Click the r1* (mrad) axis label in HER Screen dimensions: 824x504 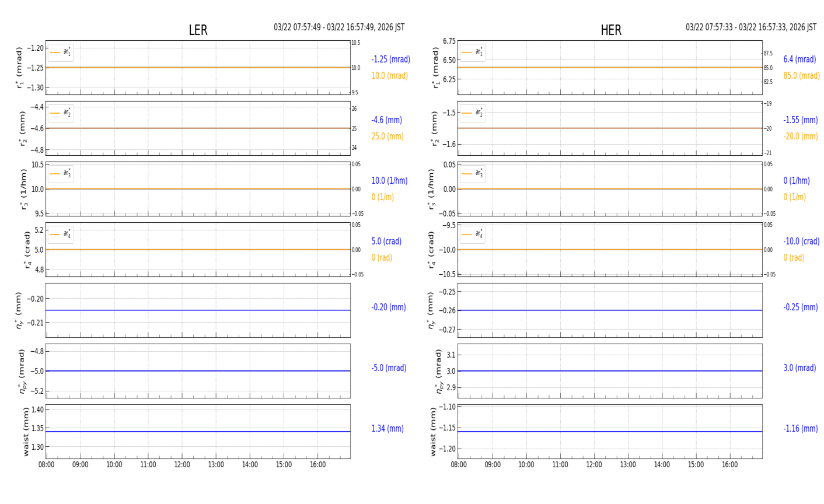tap(435, 68)
